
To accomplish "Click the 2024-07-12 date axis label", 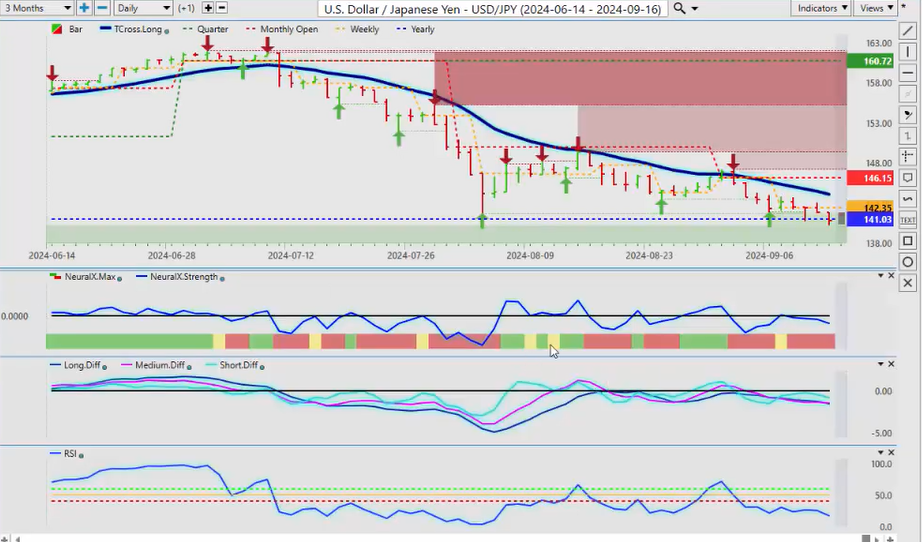I will point(291,255).
